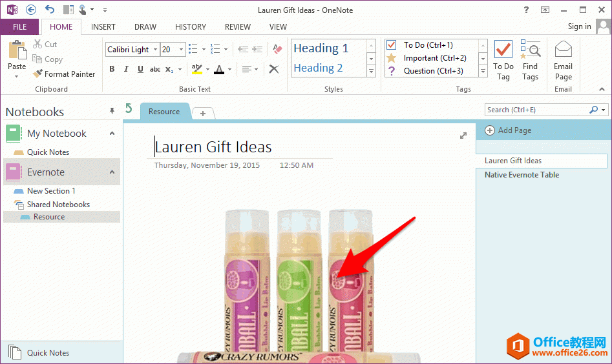This screenshot has height=364, width=612.
Task: Toggle Underline formatting
Action: pos(140,69)
